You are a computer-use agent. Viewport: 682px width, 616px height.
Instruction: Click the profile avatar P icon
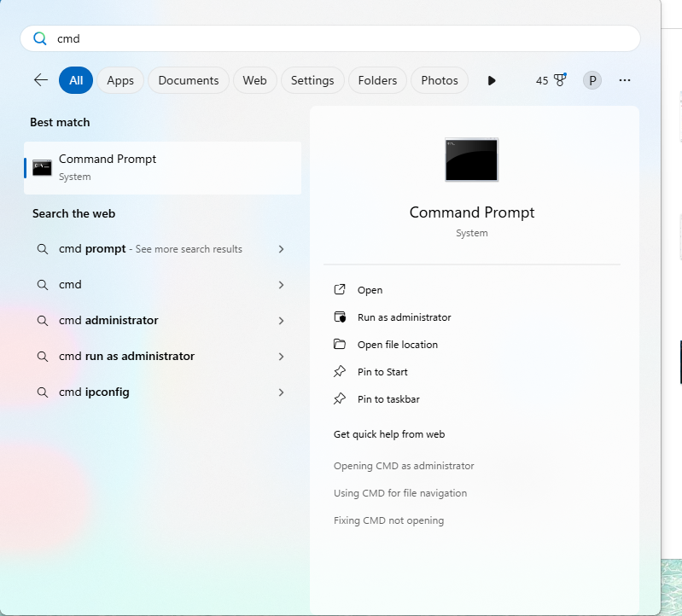click(x=592, y=80)
